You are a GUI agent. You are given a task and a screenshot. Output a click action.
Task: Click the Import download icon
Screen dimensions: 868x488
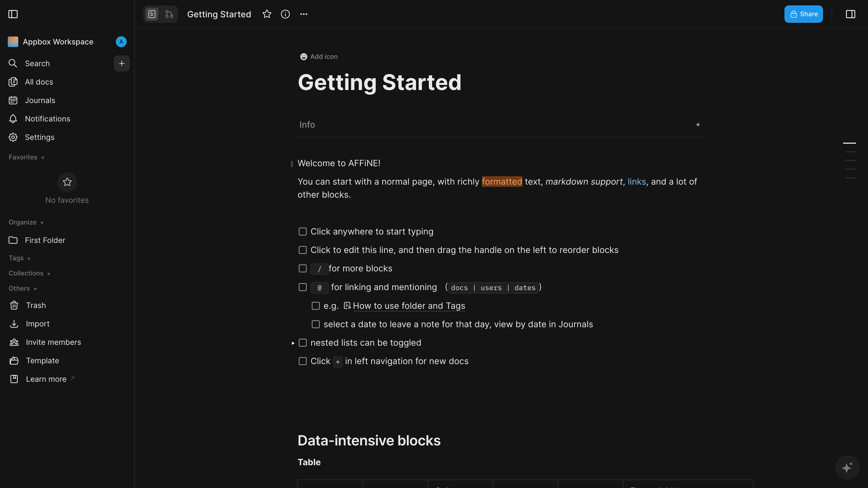tap(14, 324)
